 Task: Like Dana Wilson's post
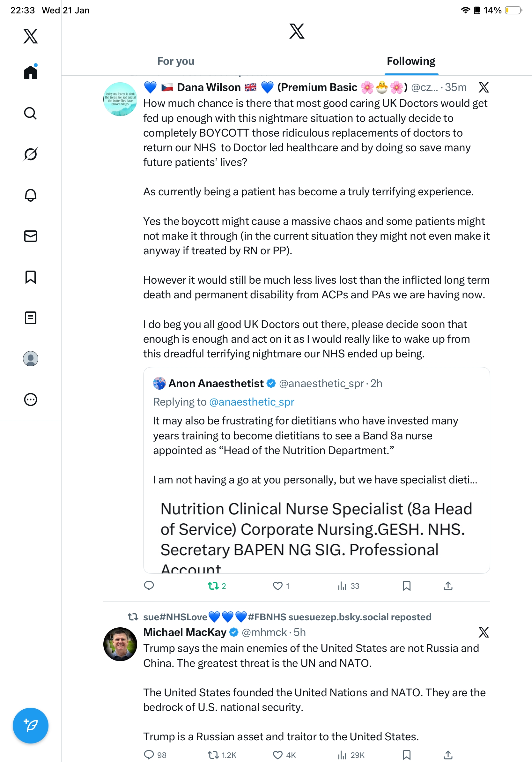click(x=277, y=586)
